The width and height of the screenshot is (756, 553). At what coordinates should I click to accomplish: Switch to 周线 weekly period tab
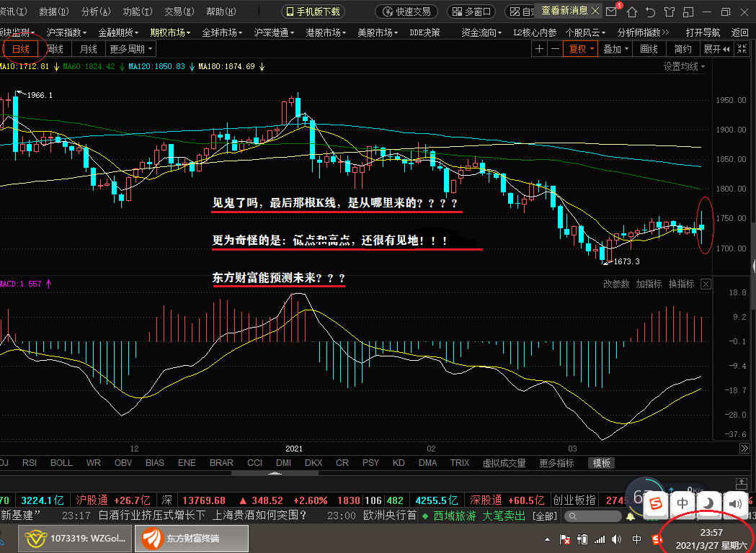(55, 49)
